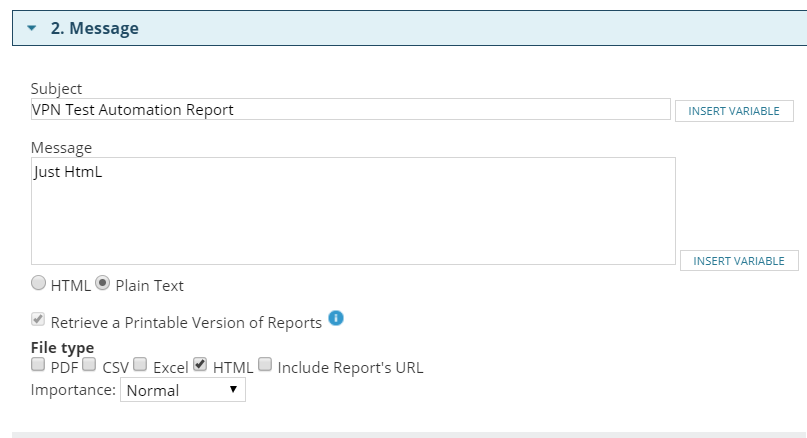The height and width of the screenshot is (438, 807).
Task: Select the Plain Text radio button
Action: 102,283
